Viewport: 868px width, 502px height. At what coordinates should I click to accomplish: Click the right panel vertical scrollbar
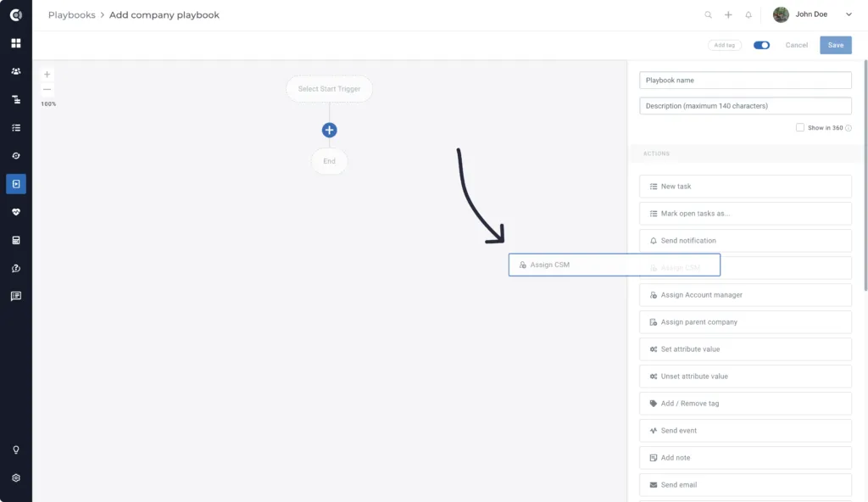[865, 175]
